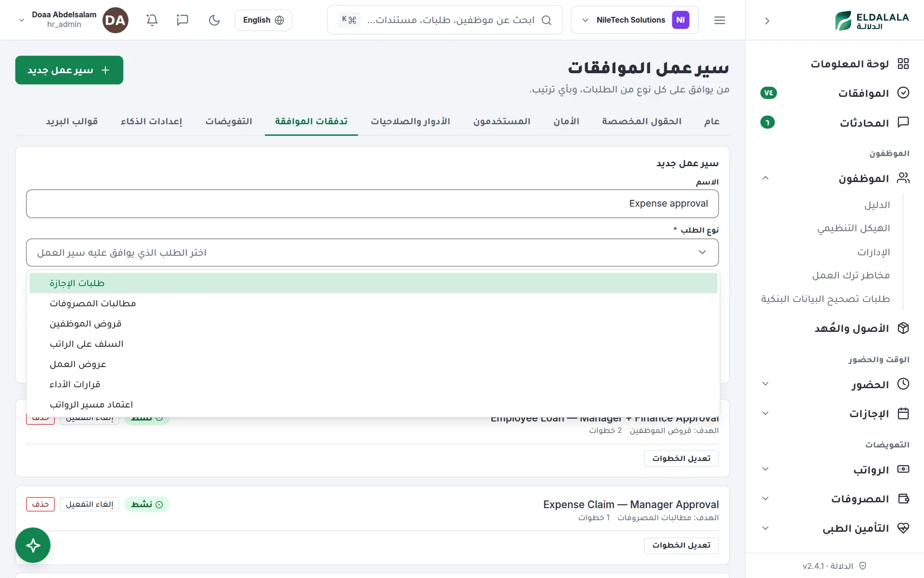Viewport: 924px width, 578px height.
Task: Switch to التفويضات tab
Action: pos(229,121)
